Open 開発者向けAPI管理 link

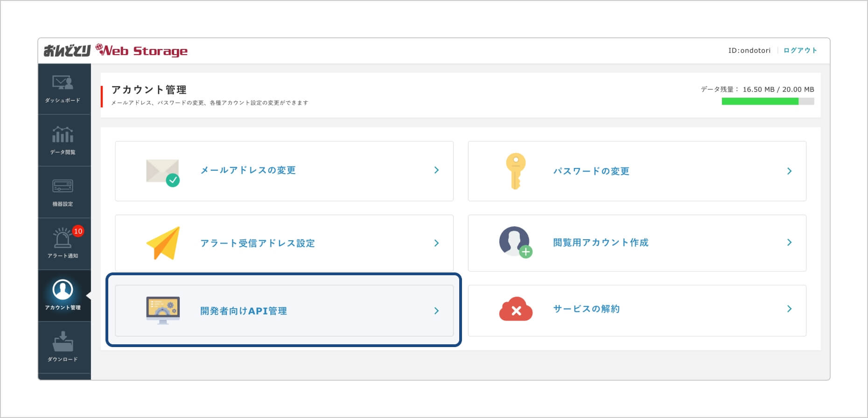click(244, 311)
